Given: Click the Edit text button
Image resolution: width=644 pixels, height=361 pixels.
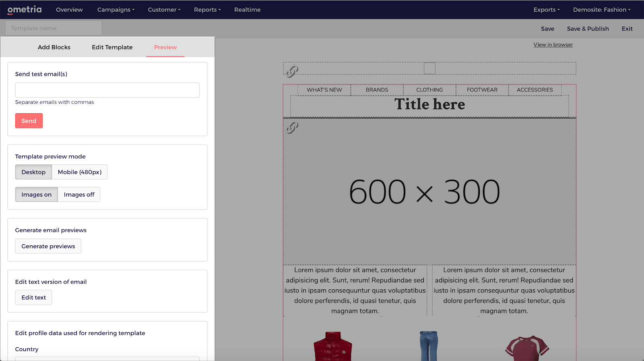Looking at the screenshot, I should pos(34,297).
